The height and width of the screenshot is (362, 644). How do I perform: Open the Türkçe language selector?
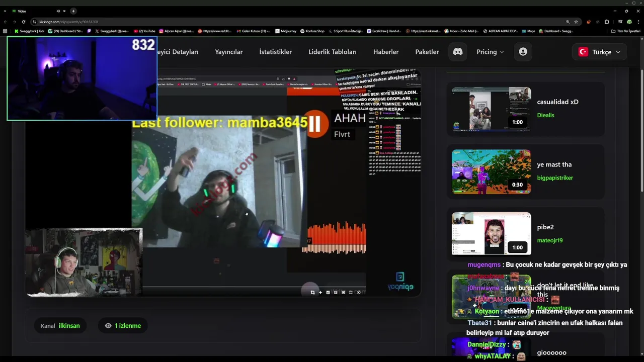(x=600, y=52)
